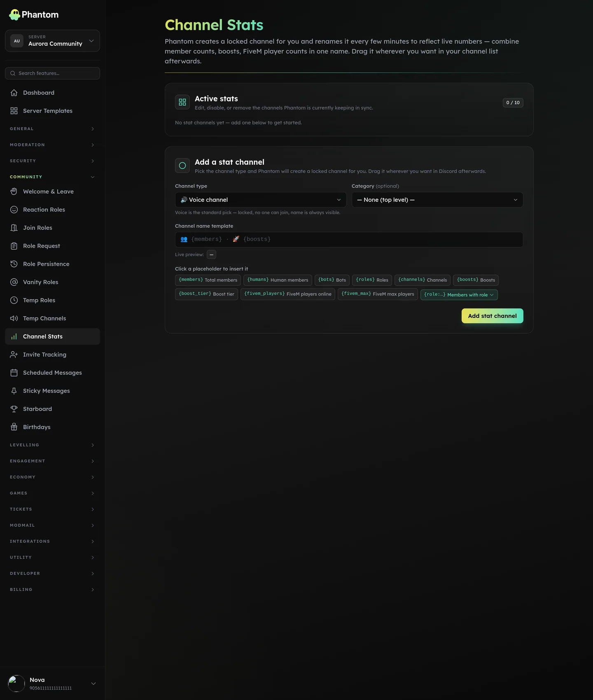Screen dimensions: 593x700
Task: Insert the {bots} Bots placeholder
Action: [x=332, y=280]
